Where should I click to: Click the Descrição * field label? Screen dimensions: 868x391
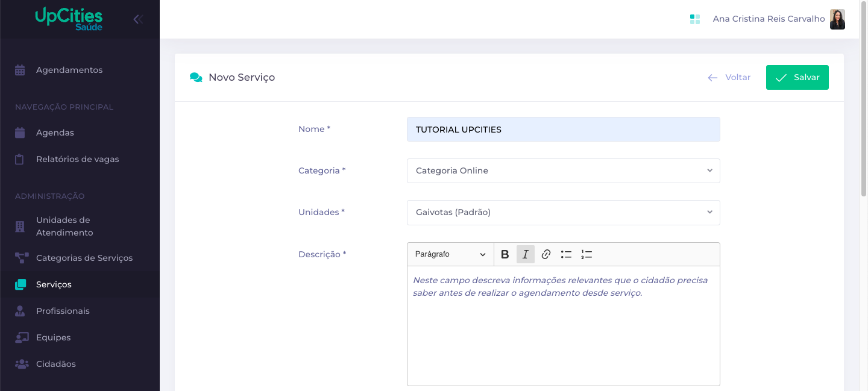click(x=322, y=254)
